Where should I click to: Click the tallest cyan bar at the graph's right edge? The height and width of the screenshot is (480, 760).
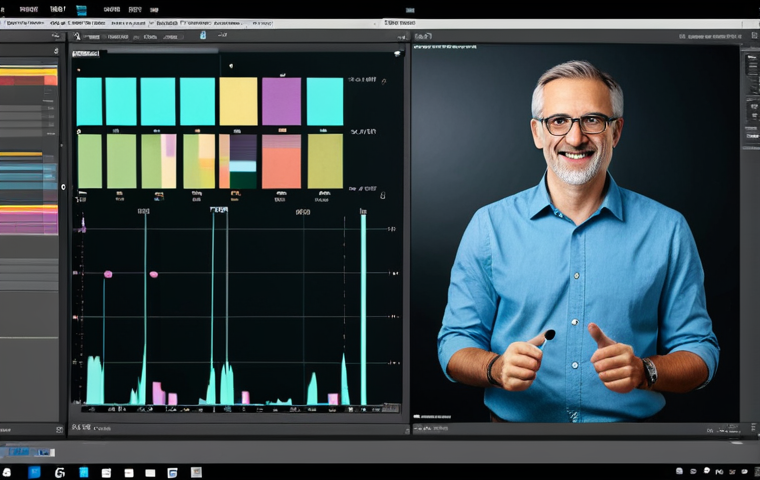(x=363, y=309)
